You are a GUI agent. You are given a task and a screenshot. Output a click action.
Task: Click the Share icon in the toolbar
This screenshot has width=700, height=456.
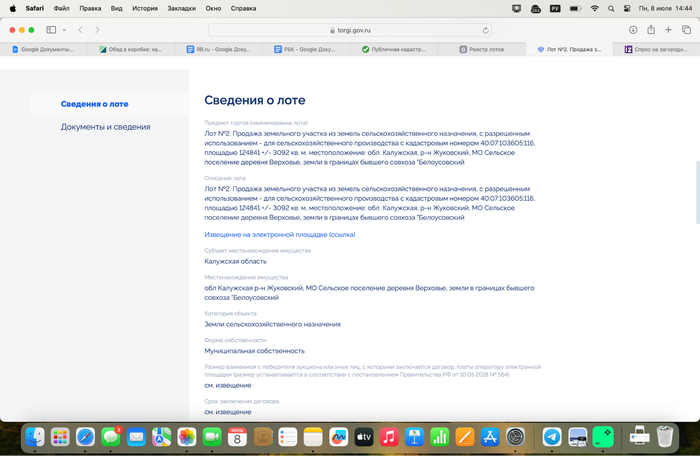[x=651, y=30]
